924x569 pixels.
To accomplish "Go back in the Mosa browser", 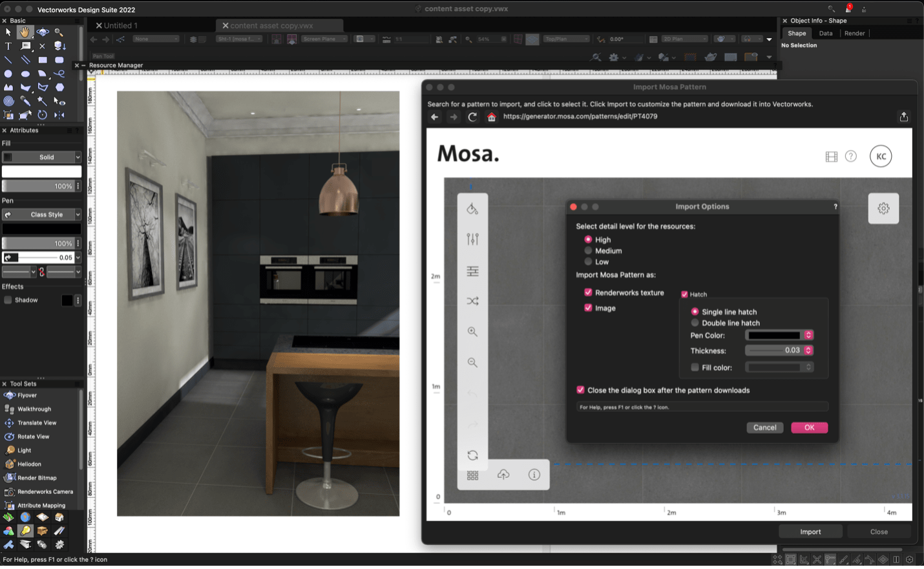I will click(x=434, y=117).
